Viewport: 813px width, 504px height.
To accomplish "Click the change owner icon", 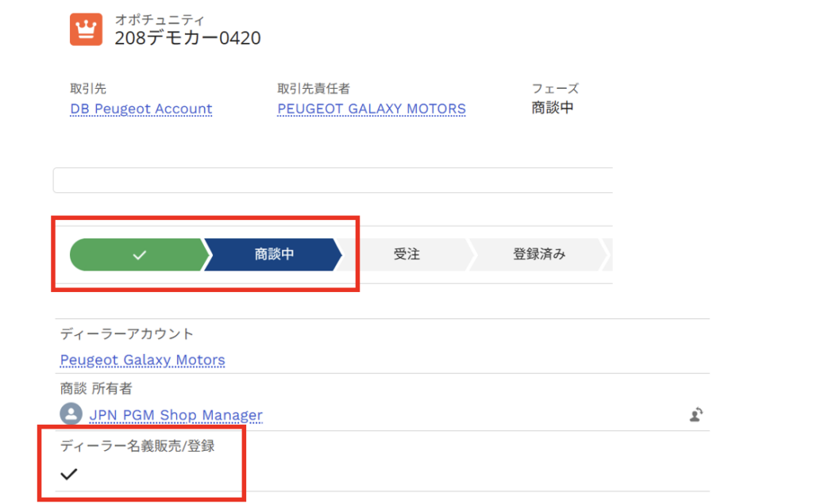I will [696, 414].
